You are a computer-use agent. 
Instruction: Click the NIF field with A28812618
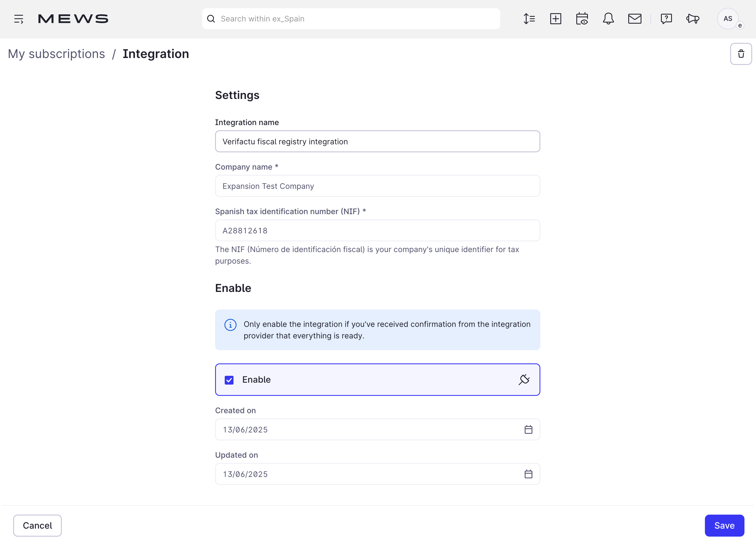[x=377, y=230]
